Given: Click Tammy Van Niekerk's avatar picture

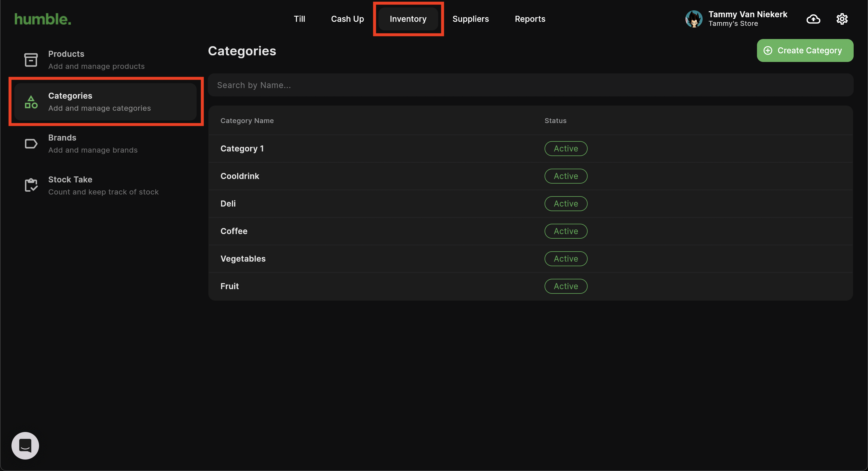Looking at the screenshot, I should (694, 19).
